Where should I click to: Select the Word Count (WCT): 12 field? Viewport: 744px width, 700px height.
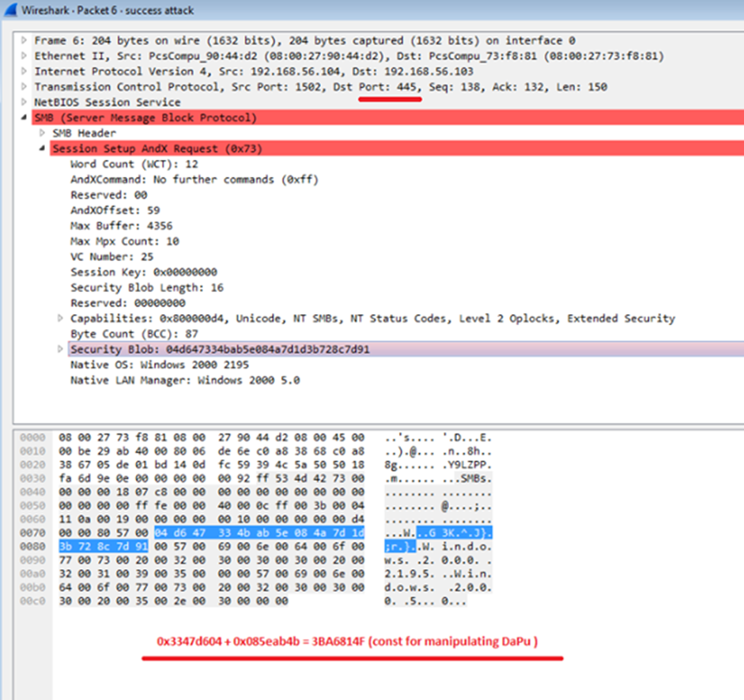coord(134,165)
